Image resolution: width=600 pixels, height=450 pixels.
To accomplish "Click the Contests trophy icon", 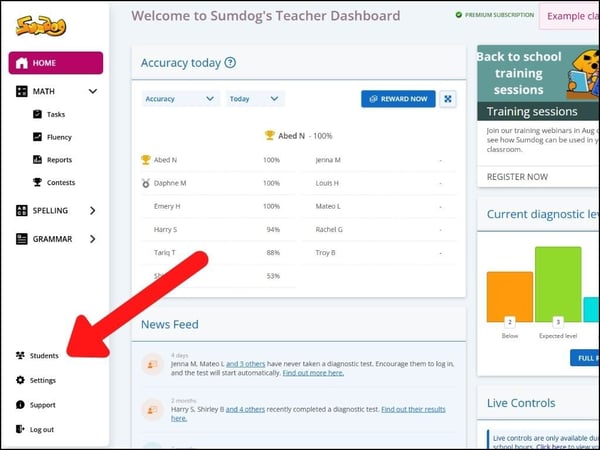I will tap(38, 182).
